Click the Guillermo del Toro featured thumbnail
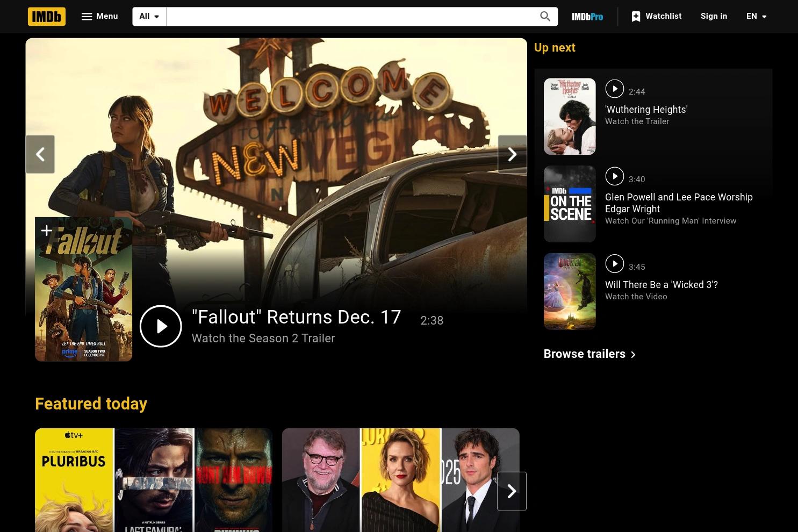 coord(321,480)
